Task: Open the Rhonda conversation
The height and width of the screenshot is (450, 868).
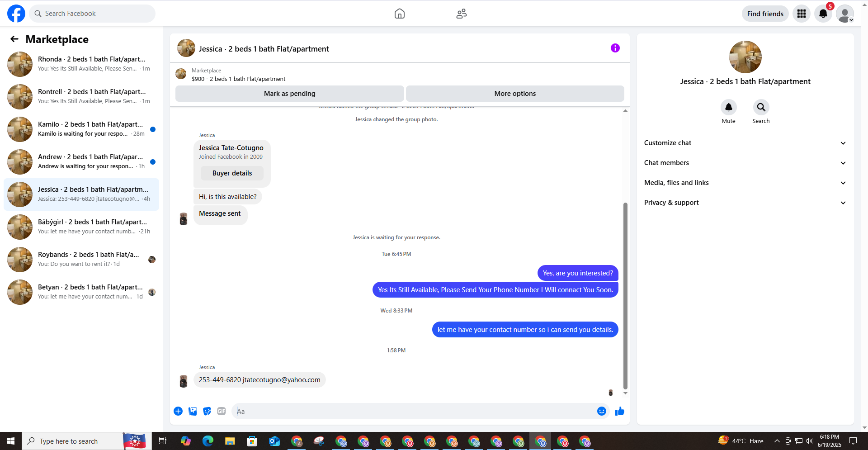Action: [x=81, y=64]
